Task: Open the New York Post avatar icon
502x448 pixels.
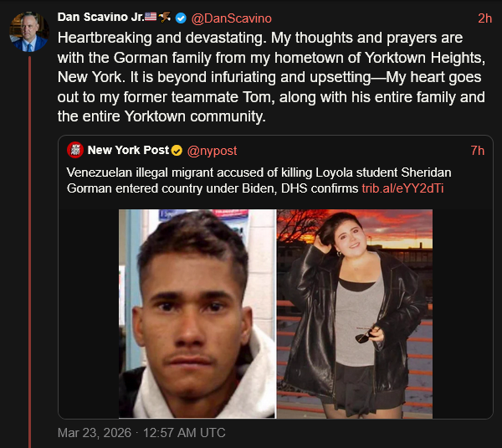Action: 74,151
